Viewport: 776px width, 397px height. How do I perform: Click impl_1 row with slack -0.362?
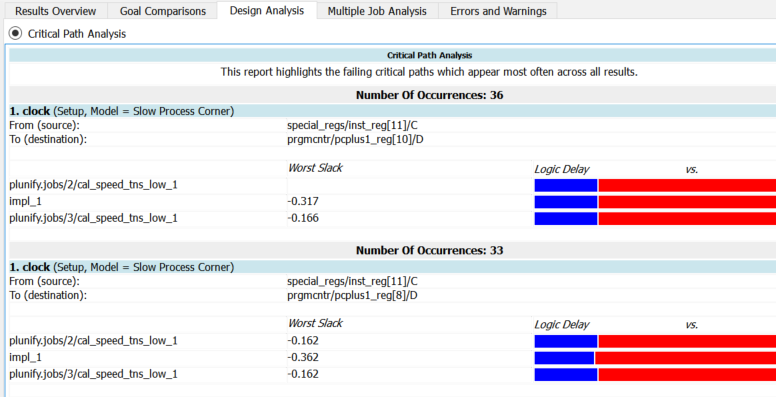[392, 357]
